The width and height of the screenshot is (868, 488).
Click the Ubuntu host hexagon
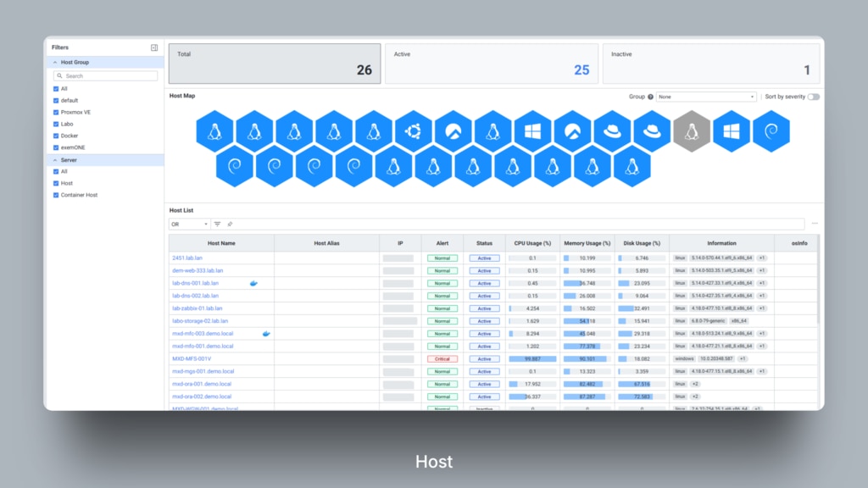414,131
